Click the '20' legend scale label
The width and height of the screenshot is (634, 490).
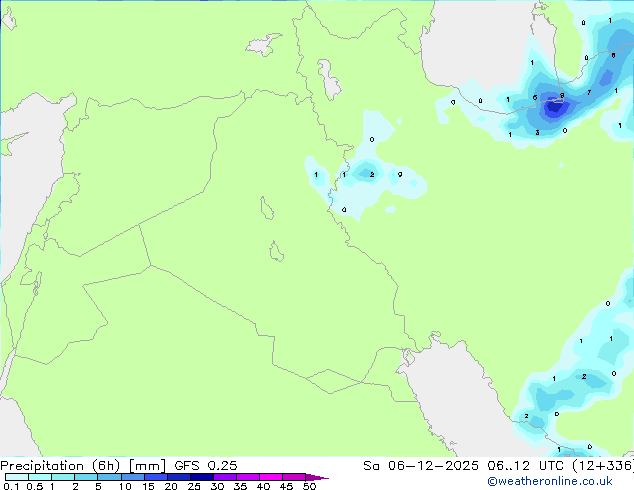coord(171,486)
